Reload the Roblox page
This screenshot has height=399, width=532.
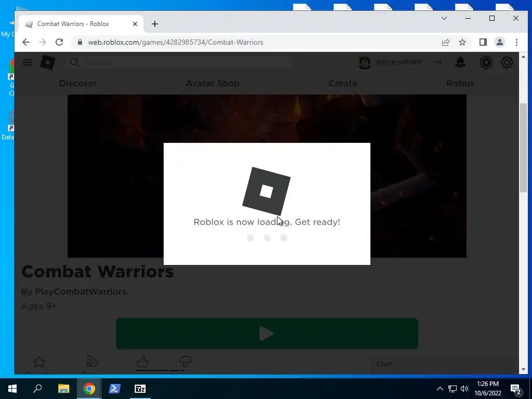59,42
